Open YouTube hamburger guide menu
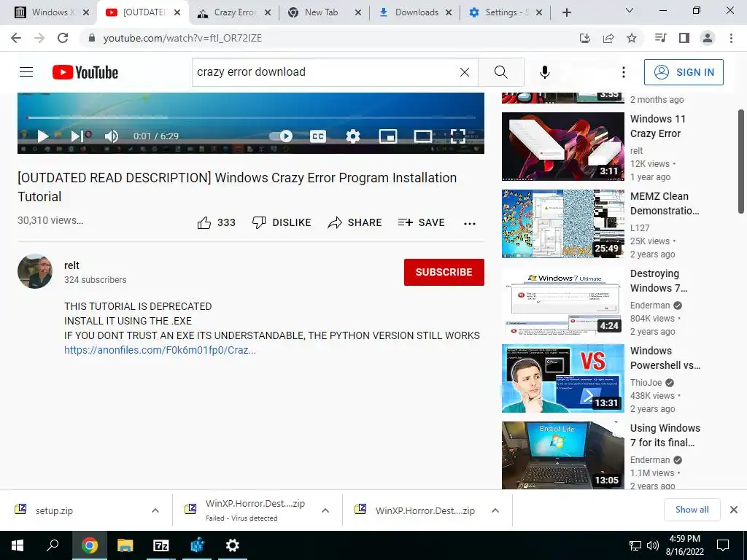Screen dimensions: 747x560 click(x=26, y=72)
